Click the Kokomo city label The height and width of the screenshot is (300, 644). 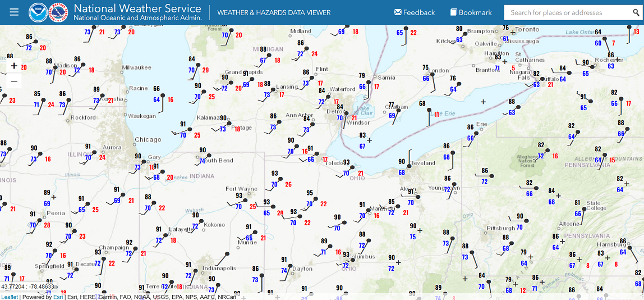coord(214,225)
